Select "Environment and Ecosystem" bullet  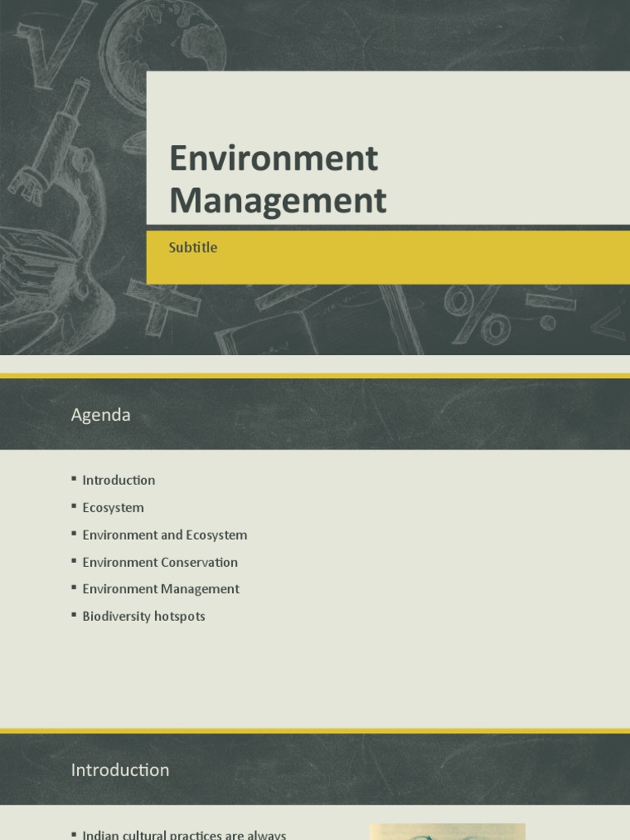(x=164, y=535)
